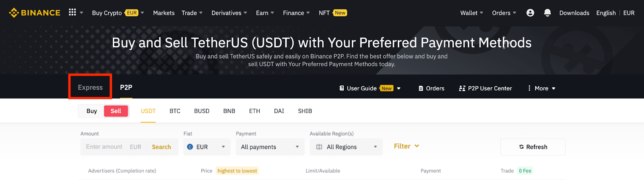Toggle price sort highest to lowest
Image resolution: width=644 pixels, height=182 pixels.
pyautogui.click(x=237, y=171)
